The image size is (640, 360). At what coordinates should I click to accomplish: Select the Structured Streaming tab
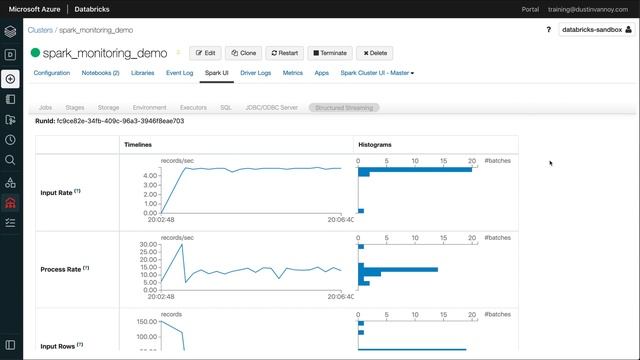coord(344,108)
